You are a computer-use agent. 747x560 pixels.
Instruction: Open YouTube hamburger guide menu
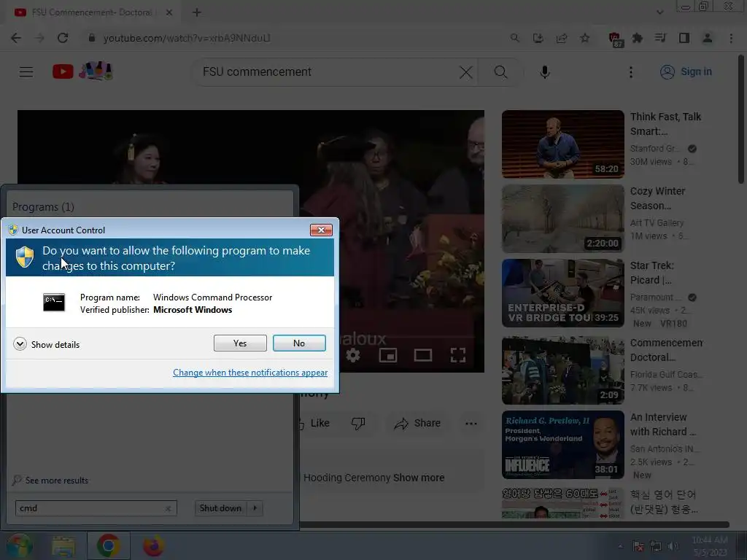pos(26,72)
